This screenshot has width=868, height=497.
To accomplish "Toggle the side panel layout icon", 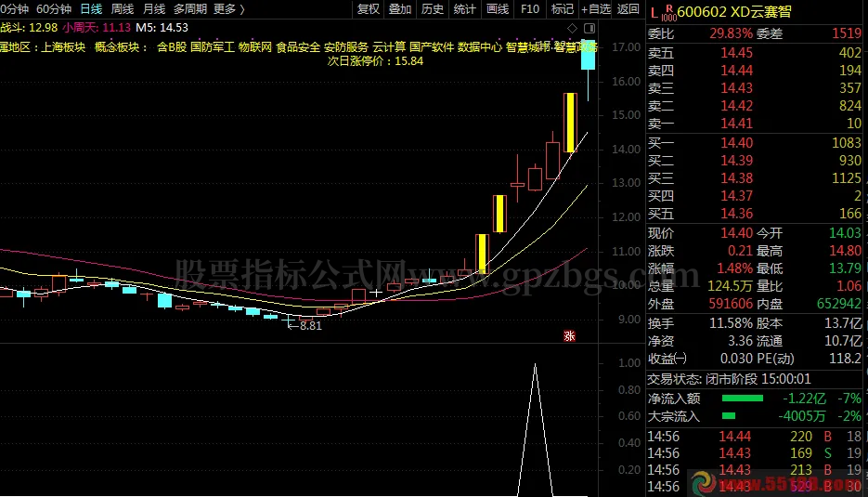I will pos(590,27).
